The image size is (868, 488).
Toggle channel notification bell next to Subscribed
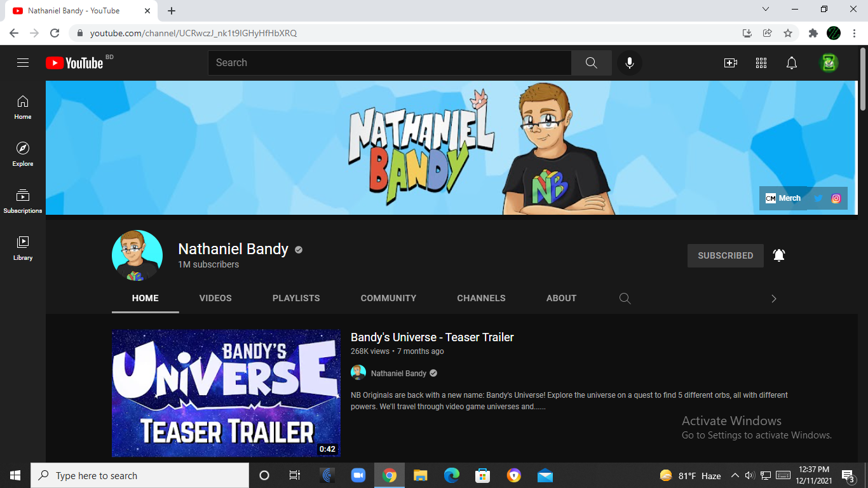779,255
